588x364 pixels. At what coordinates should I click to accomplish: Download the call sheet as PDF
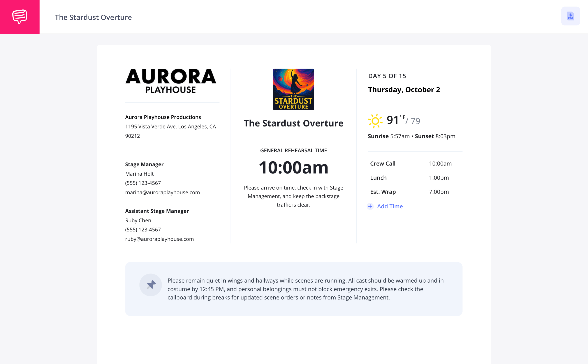point(570,16)
